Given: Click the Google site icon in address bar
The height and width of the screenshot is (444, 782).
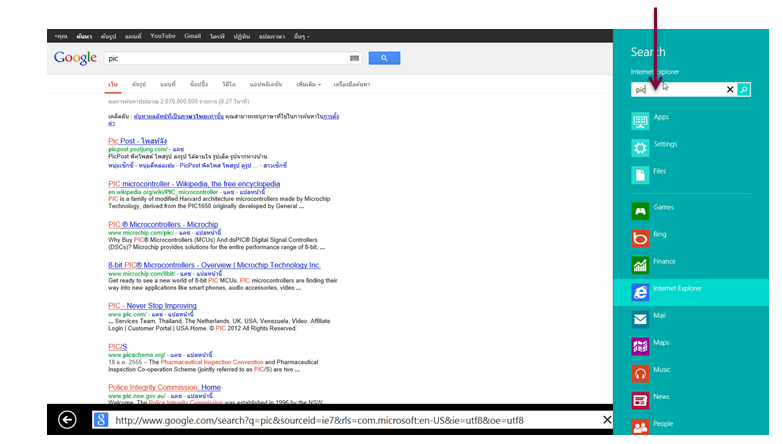Looking at the screenshot, I should pos(101,420).
